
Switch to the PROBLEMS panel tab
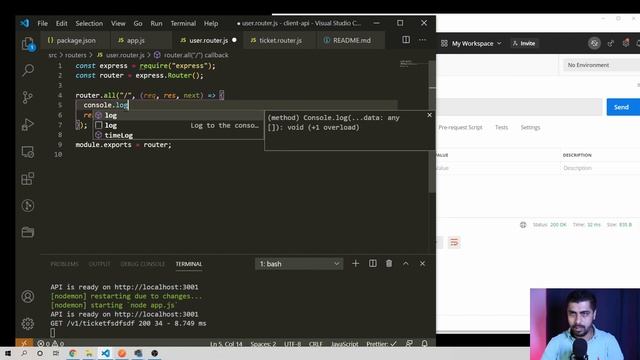coord(64,264)
